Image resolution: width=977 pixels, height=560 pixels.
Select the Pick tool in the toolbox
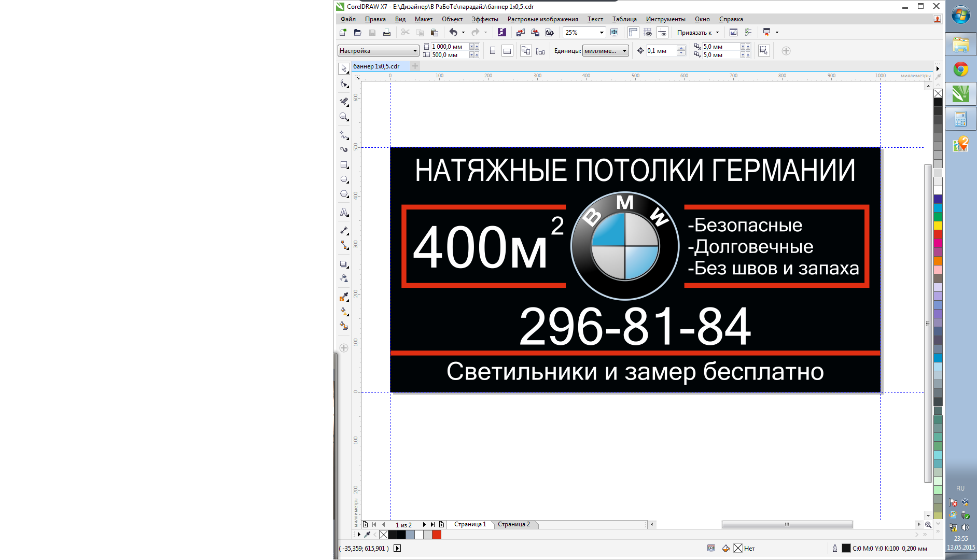pyautogui.click(x=344, y=68)
